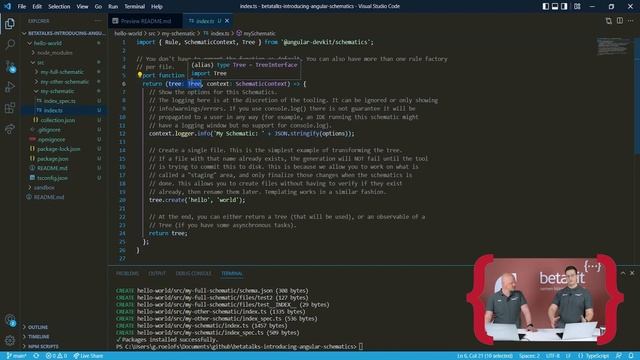Open the Extensions view

coord(10,108)
